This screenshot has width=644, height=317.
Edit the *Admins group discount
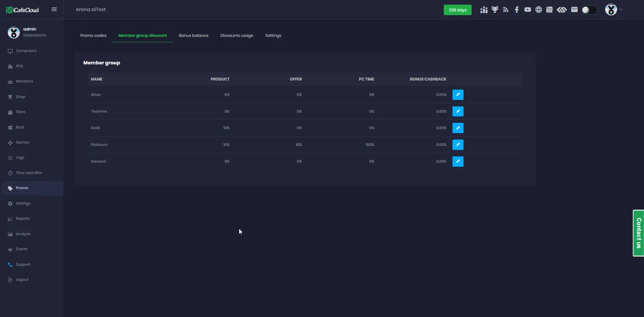458,111
